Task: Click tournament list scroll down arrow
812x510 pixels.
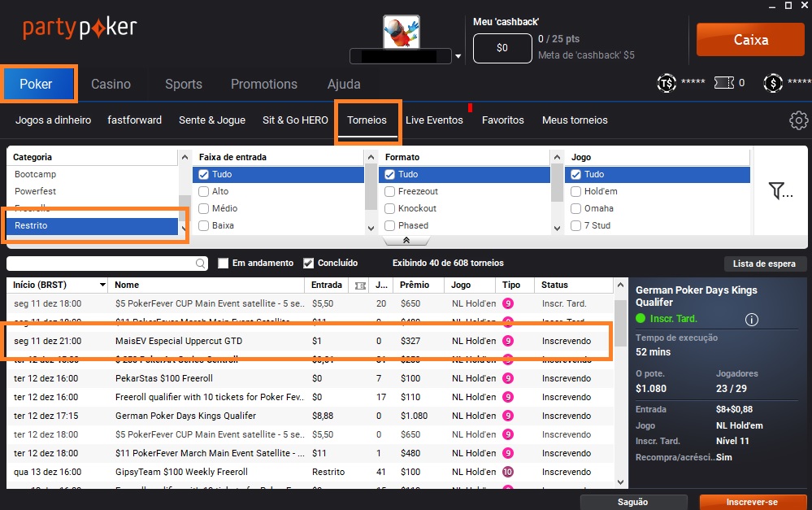Action: [x=620, y=482]
